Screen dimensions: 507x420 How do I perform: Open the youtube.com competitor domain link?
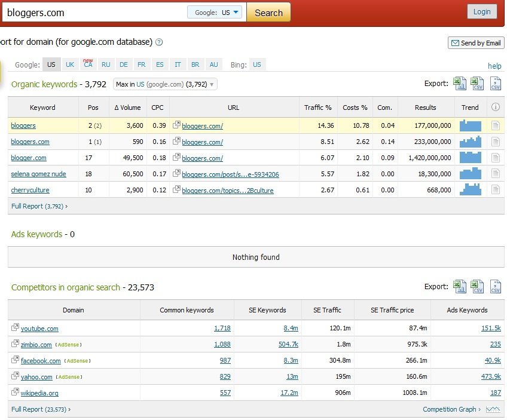[39, 329]
